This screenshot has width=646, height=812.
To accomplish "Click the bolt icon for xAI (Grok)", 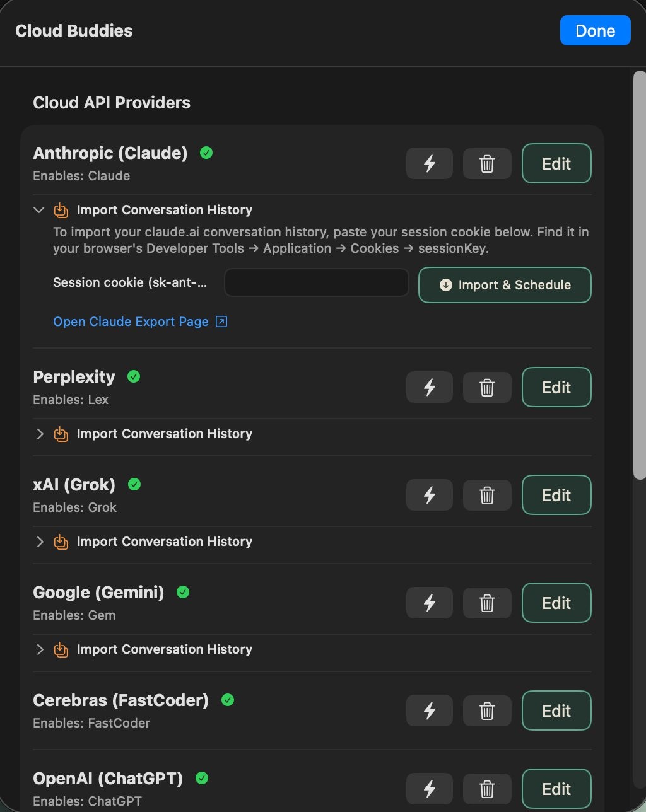I will click(x=430, y=495).
